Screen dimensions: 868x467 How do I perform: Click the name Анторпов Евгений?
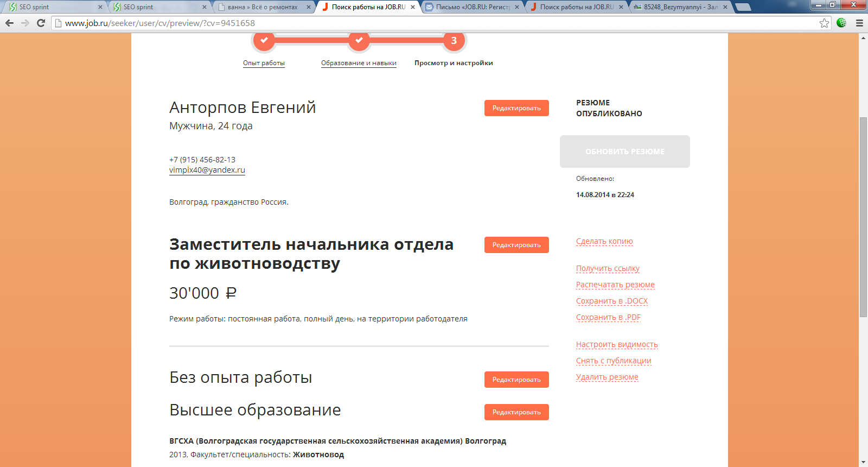pos(242,108)
